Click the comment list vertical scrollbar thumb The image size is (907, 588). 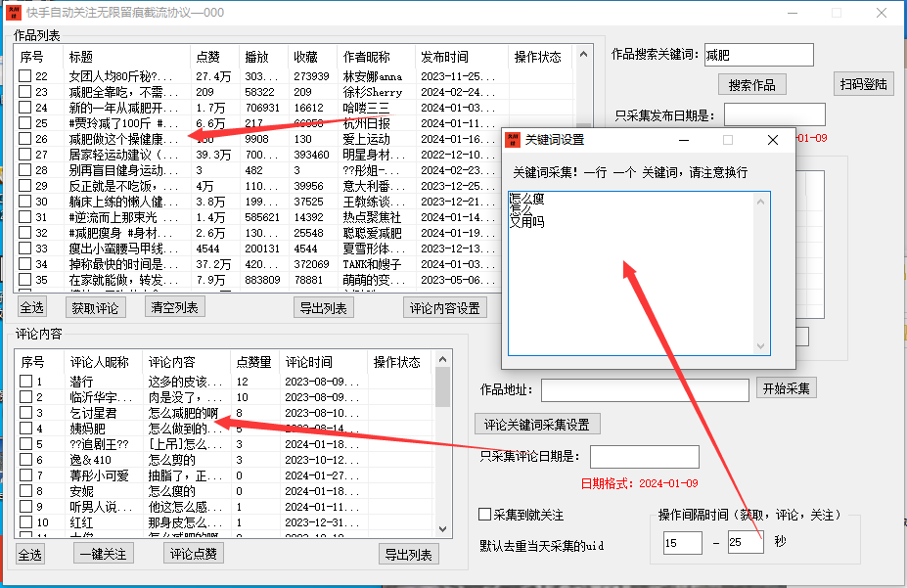pyautogui.click(x=442, y=387)
